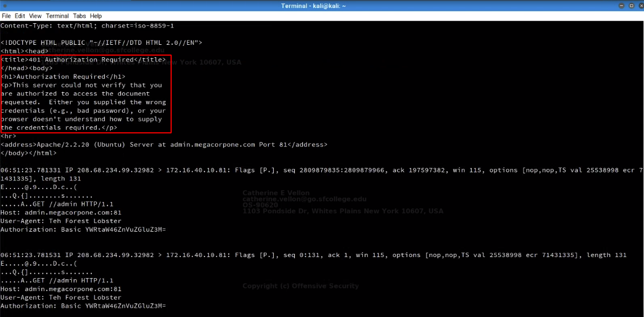Click the 'Authorization Required' h1 line
The width and height of the screenshot is (644, 317).
63,77
